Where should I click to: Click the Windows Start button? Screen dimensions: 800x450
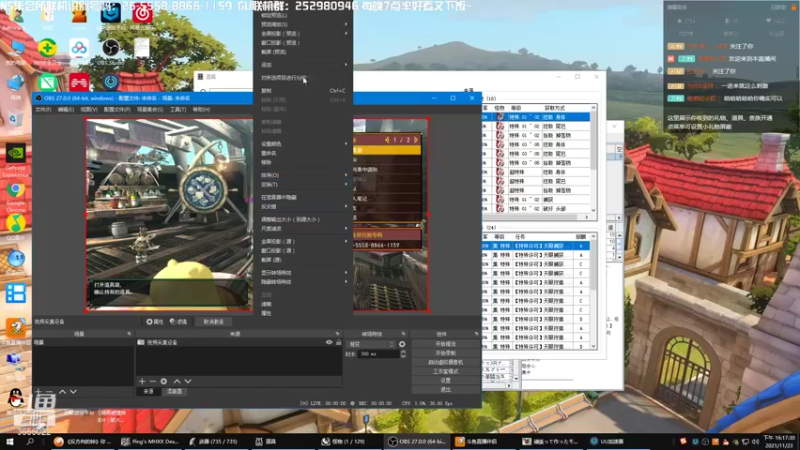[x=9, y=441]
